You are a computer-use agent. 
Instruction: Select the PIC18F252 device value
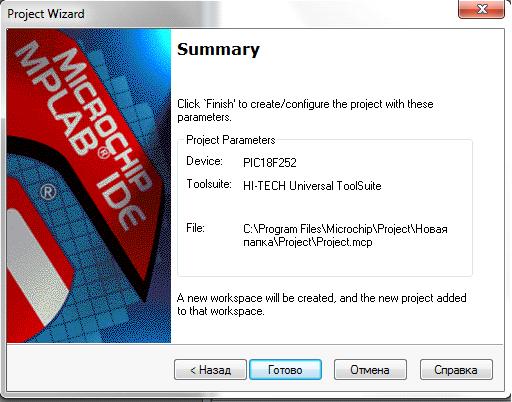[270, 163]
